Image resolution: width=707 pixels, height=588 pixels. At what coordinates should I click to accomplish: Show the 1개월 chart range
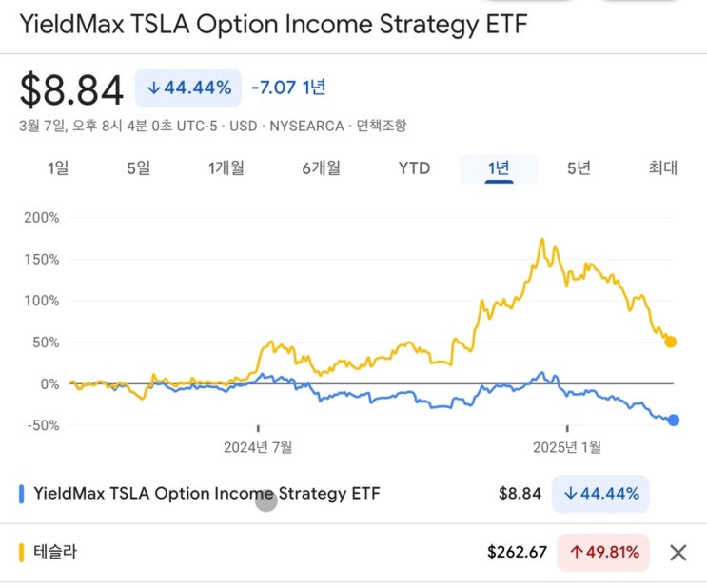226,168
